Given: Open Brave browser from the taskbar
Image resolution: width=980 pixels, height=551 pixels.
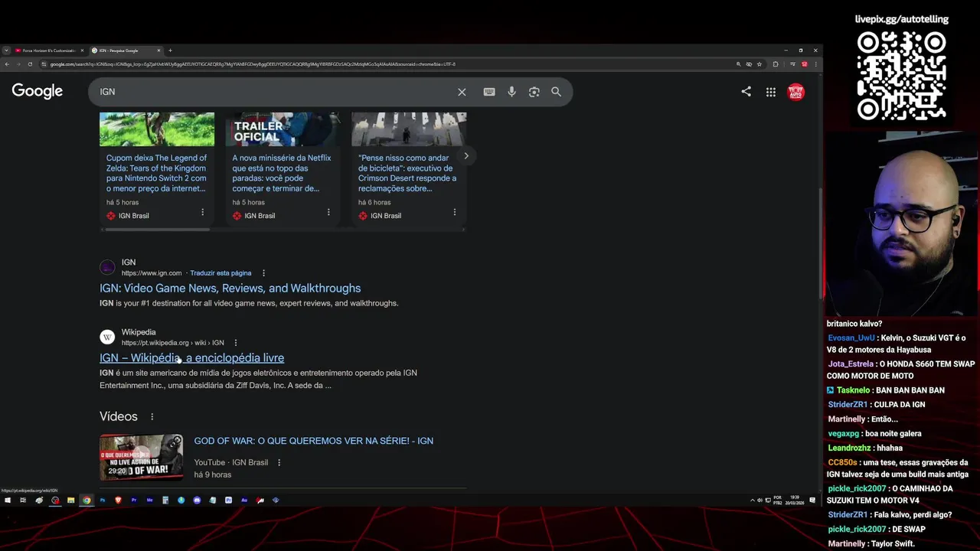Looking at the screenshot, I should point(118,500).
